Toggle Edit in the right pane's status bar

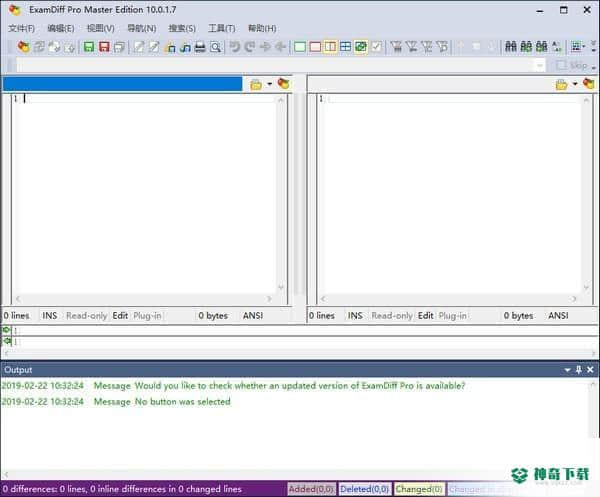point(426,316)
